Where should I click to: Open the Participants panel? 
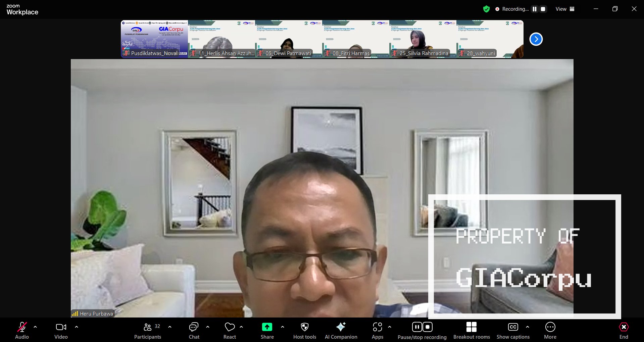tap(148, 327)
